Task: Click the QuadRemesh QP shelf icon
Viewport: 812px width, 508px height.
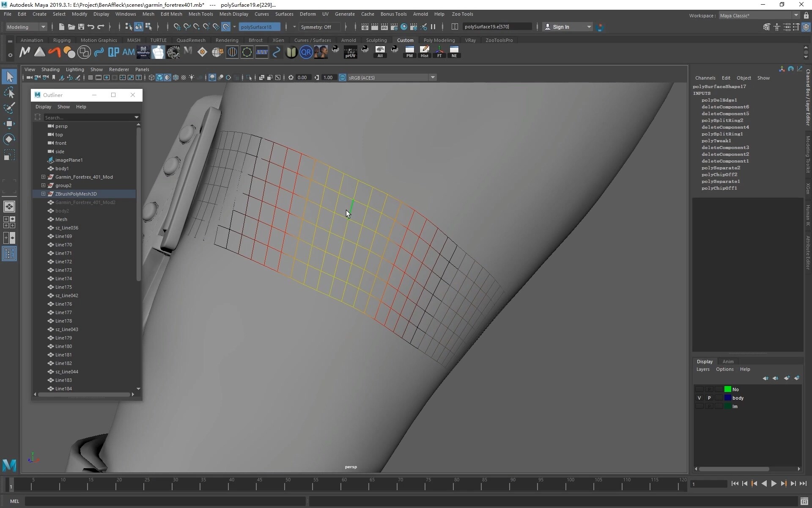Action: [x=113, y=52]
